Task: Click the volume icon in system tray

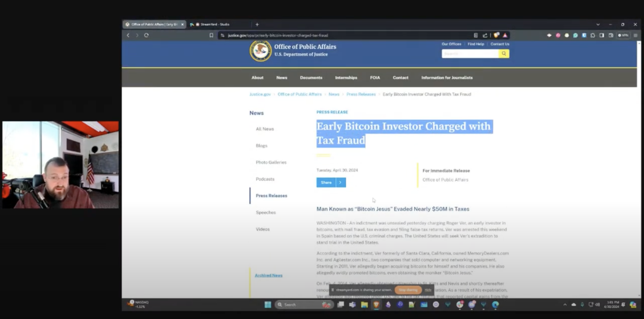Action: (x=597, y=305)
